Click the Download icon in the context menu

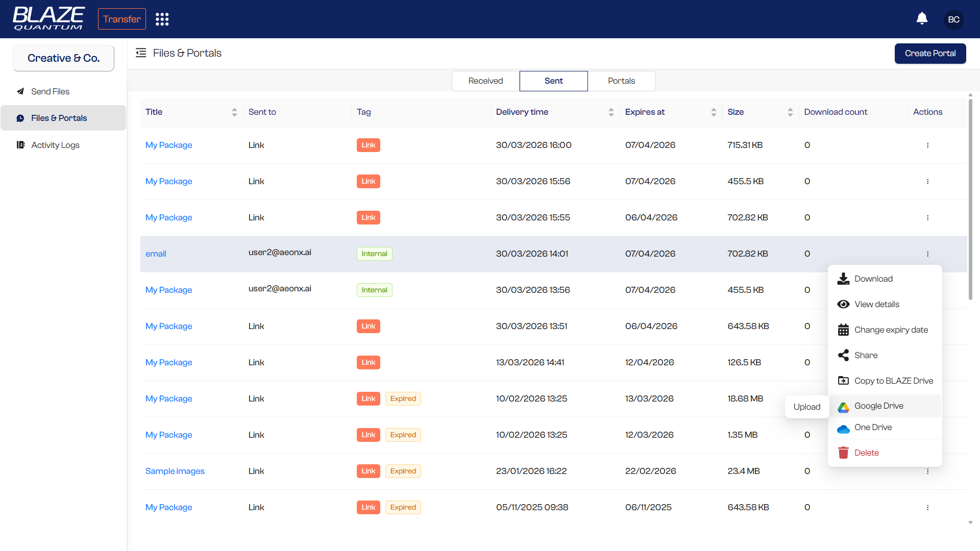point(843,279)
